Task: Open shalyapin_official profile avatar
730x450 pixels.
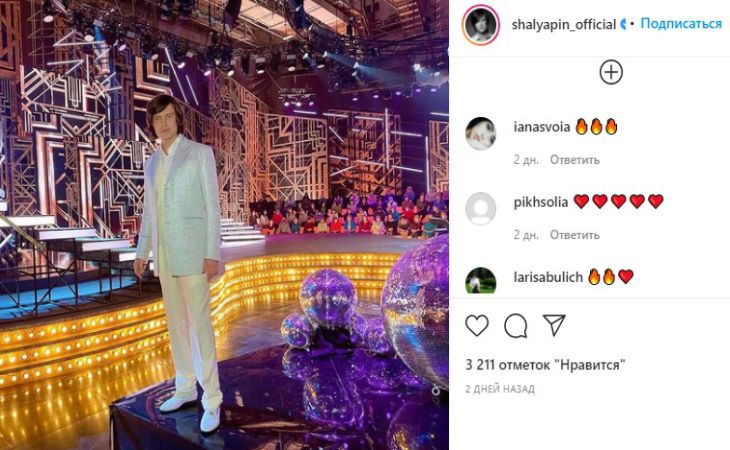Action: [x=480, y=25]
